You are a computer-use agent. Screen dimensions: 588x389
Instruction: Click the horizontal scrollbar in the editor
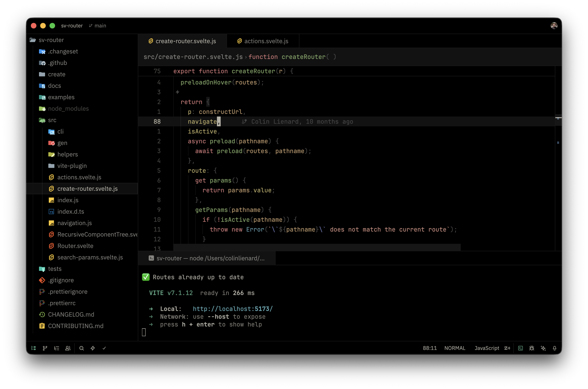click(x=317, y=247)
